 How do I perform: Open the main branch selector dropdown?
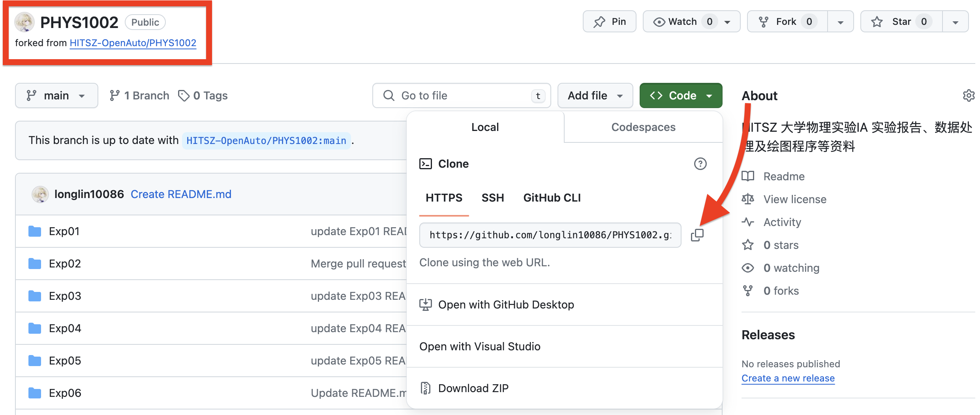tap(56, 95)
